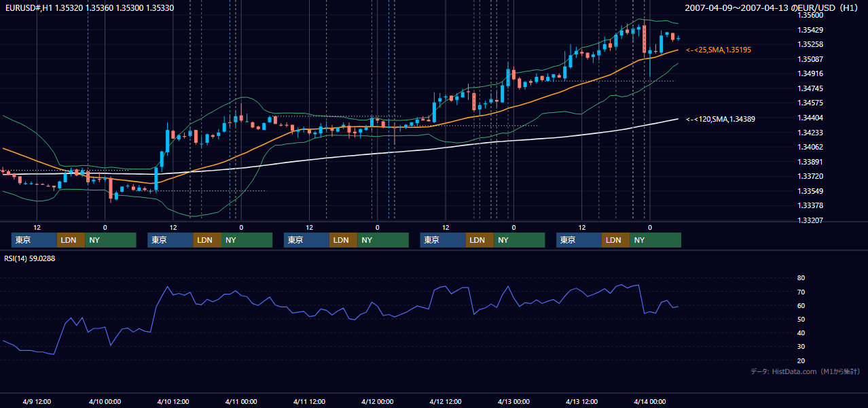Click the 4/10 12:00 time axis label
Image resolution: width=868 pixels, height=408 pixels.
click(x=173, y=401)
